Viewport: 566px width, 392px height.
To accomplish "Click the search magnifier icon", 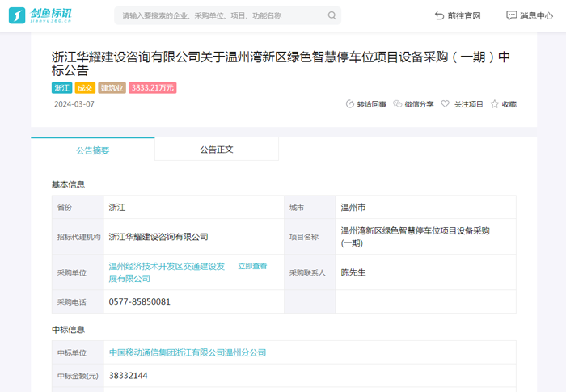I will (332, 15).
